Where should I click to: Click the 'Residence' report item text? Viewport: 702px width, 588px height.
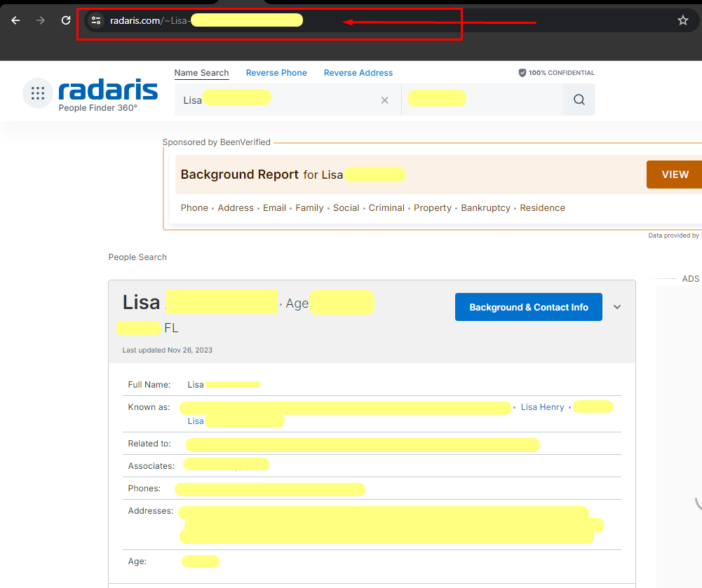coord(542,208)
